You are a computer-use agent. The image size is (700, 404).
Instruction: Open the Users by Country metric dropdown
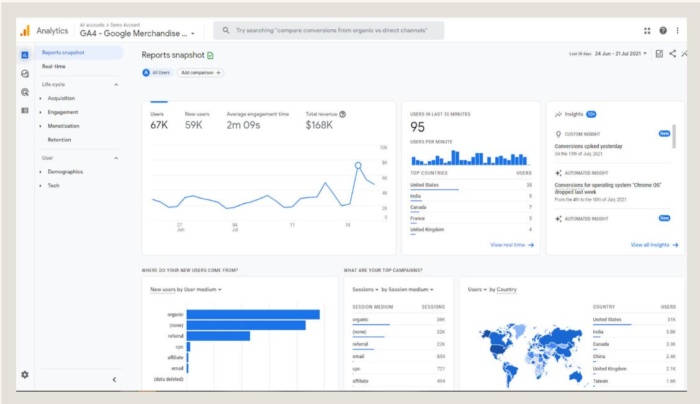coord(477,290)
